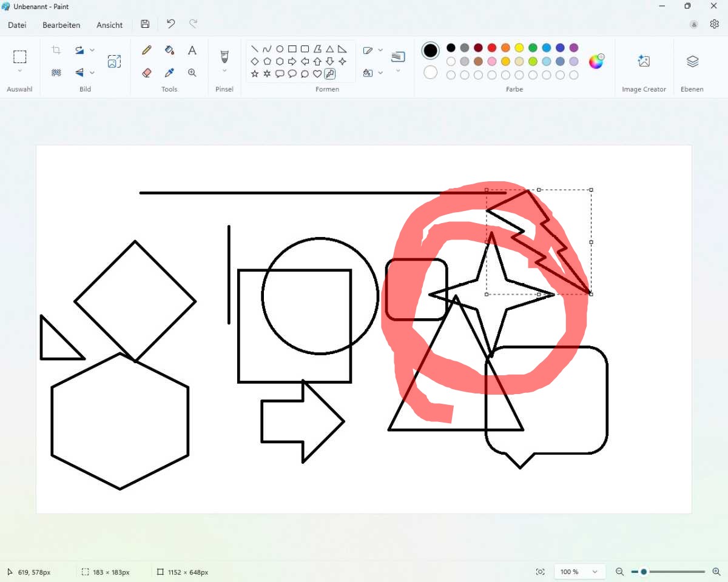The image size is (728, 582).
Task: Open the line thickness size dropdown
Action: [x=398, y=61]
